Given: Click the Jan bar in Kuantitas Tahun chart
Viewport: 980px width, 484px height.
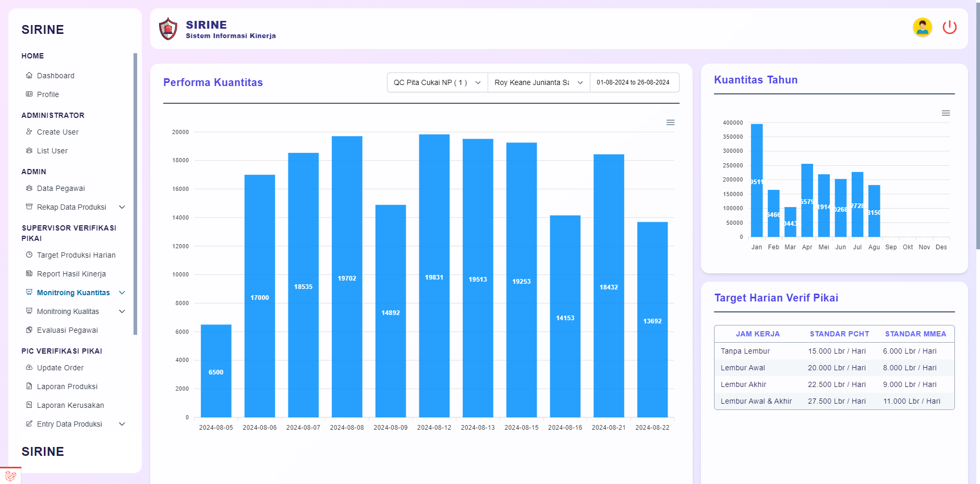Looking at the screenshot, I should [757, 180].
